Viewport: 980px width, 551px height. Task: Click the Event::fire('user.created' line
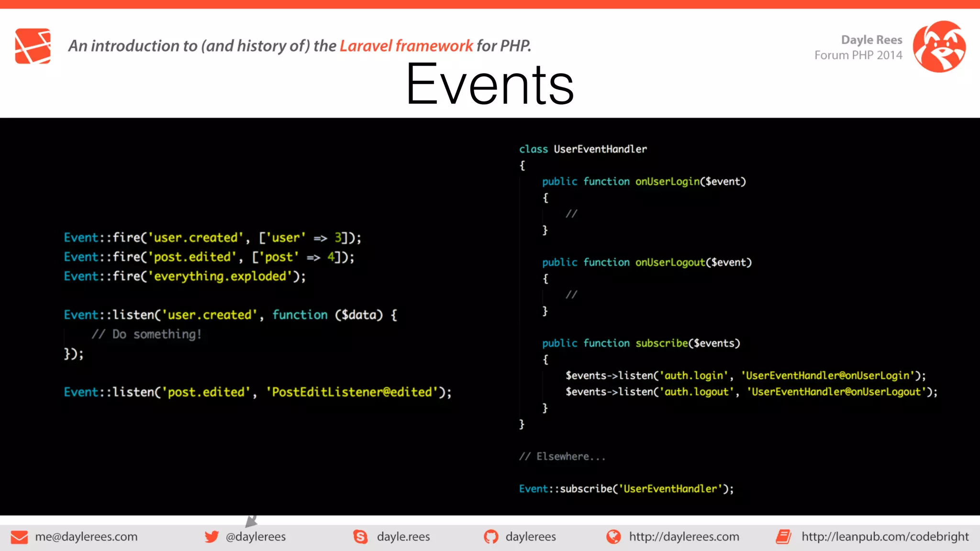(212, 238)
